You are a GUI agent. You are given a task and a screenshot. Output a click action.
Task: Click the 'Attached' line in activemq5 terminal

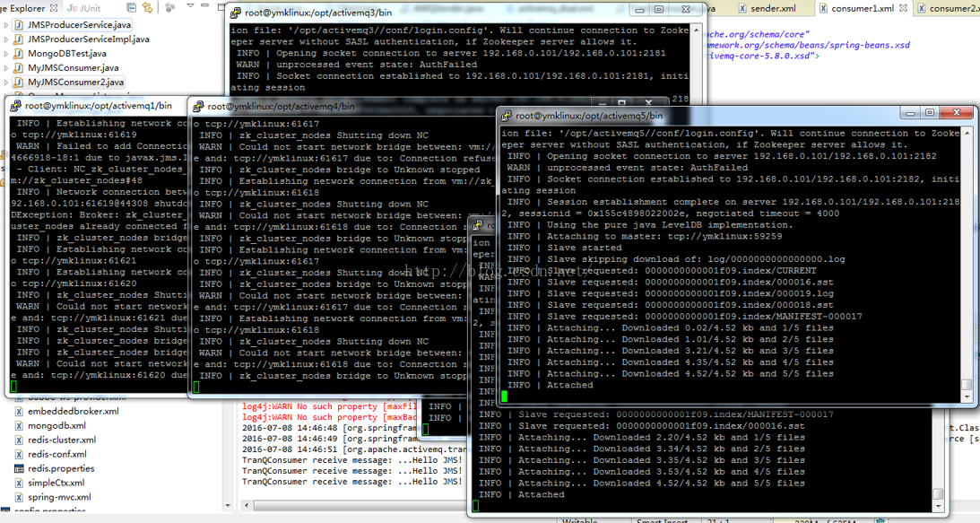coord(550,386)
